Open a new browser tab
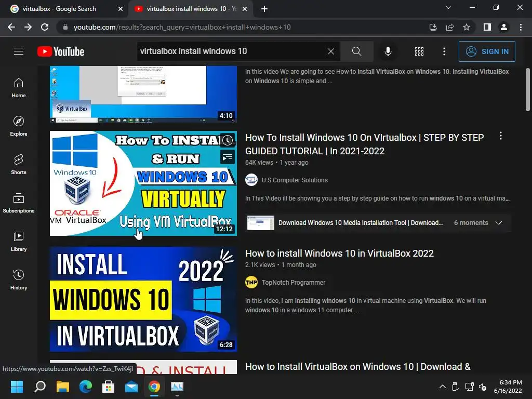The height and width of the screenshot is (399, 532). [x=264, y=9]
